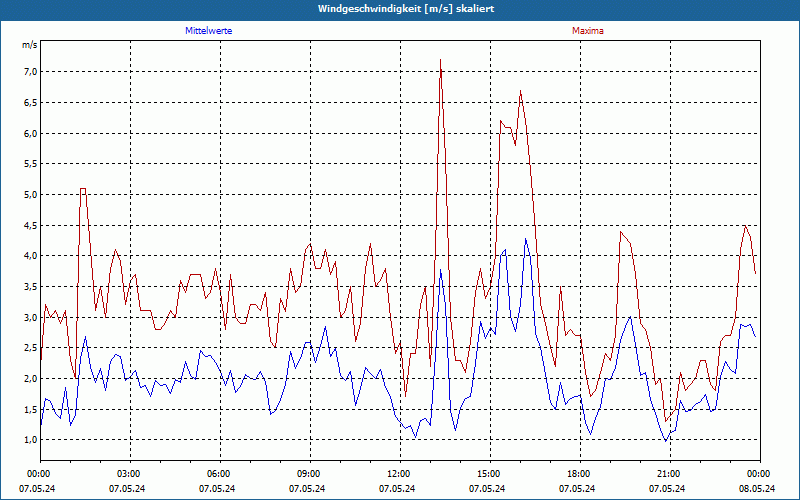The height and width of the screenshot is (500, 800).
Task: Click the red Maxima peak near 16:00
Action: coord(520,91)
